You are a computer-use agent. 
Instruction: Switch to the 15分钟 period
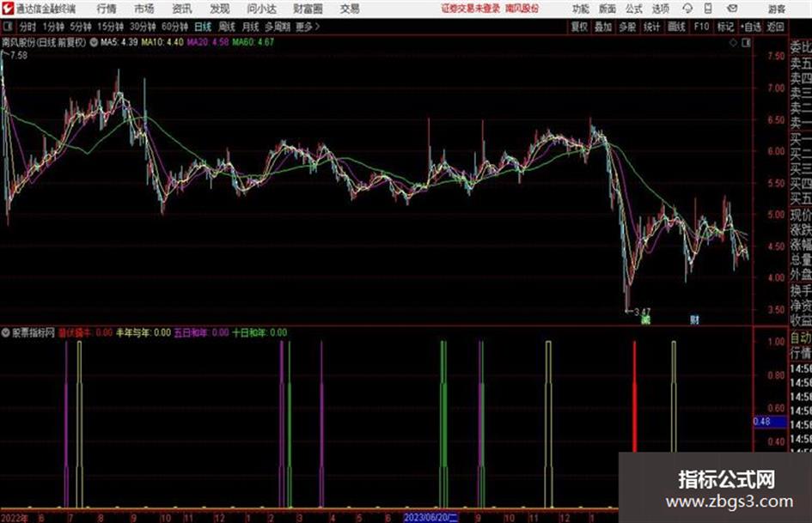110,27
